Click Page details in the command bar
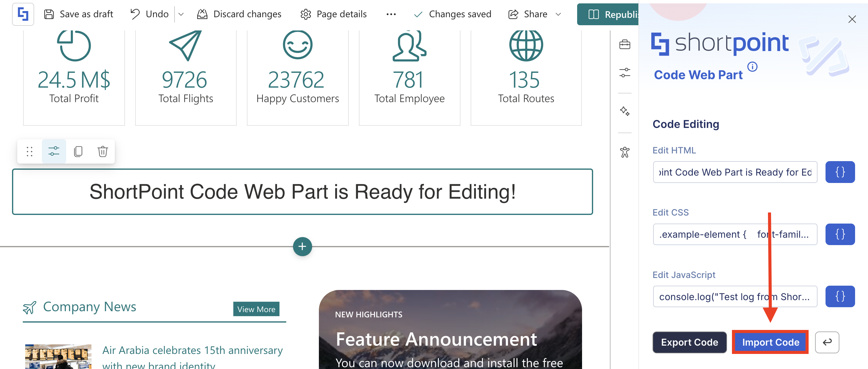Image resolution: width=868 pixels, height=369 pixels. tap(334, 14)
